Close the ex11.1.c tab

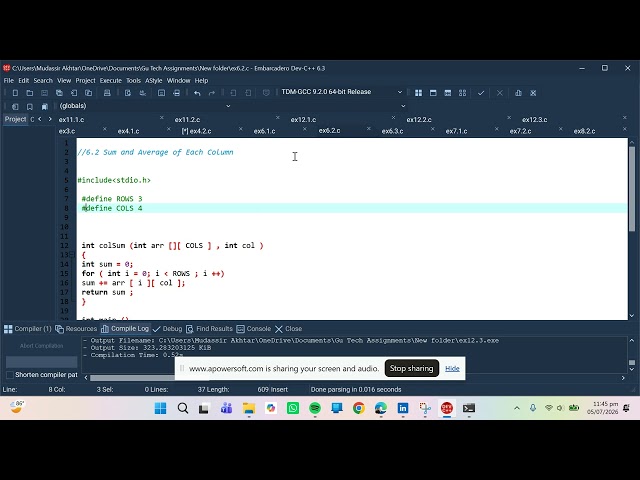[162, 118]
